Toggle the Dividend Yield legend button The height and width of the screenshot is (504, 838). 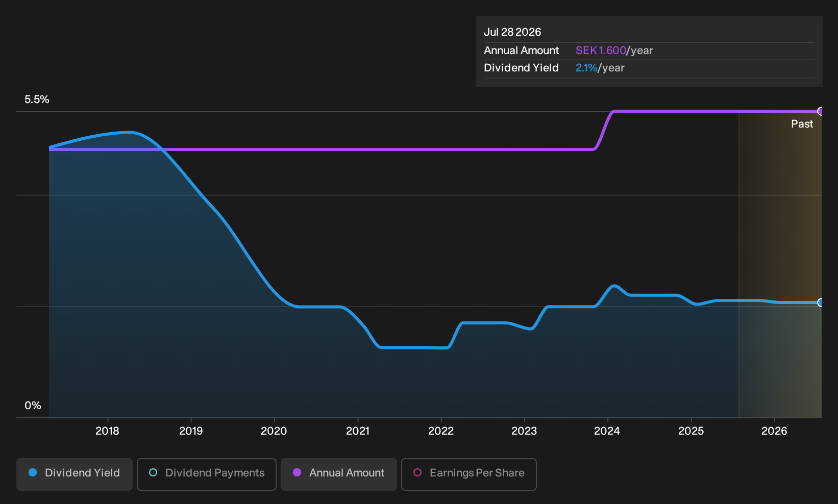tap(75, 474)
